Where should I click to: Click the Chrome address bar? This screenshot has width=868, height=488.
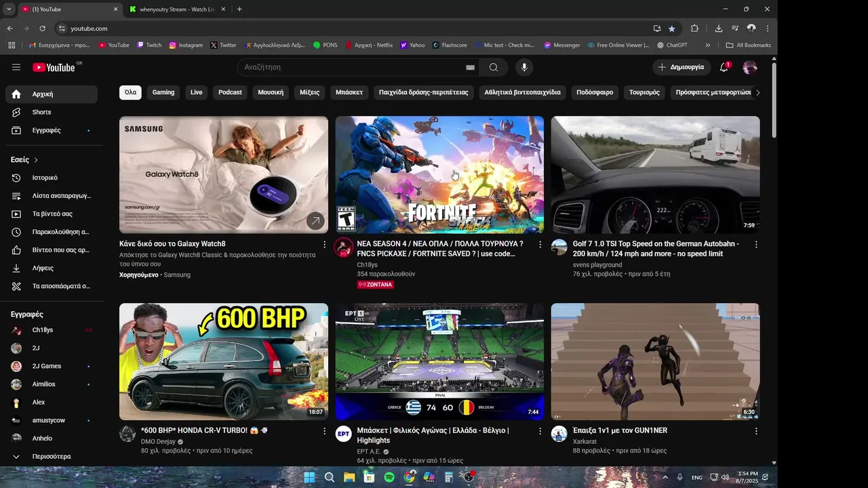[353, 28]
